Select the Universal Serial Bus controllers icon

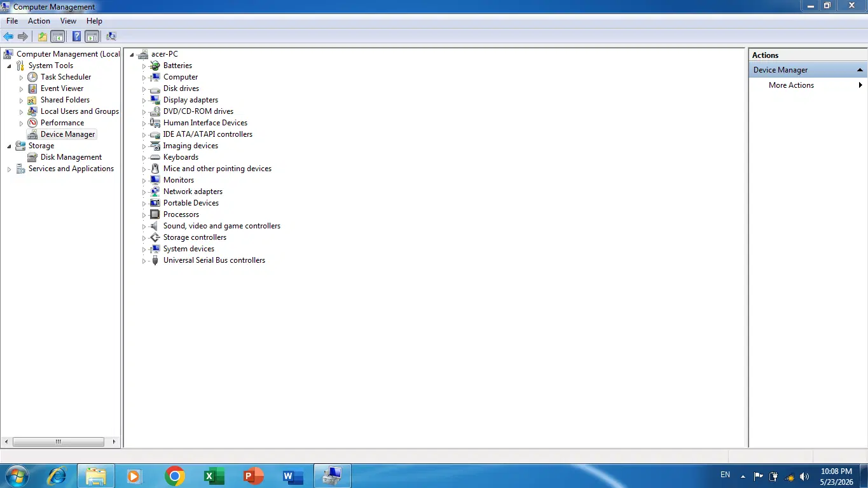(155, 260)
